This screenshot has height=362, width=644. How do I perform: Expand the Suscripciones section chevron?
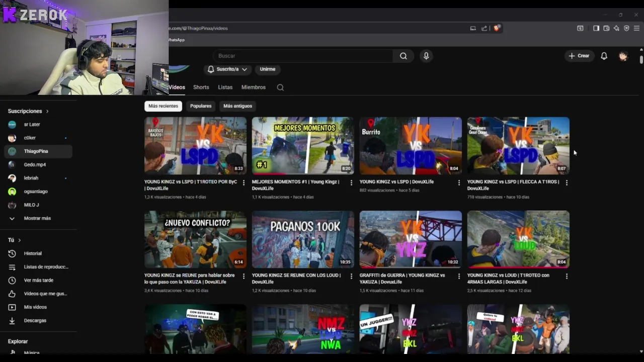pos(47,111)
